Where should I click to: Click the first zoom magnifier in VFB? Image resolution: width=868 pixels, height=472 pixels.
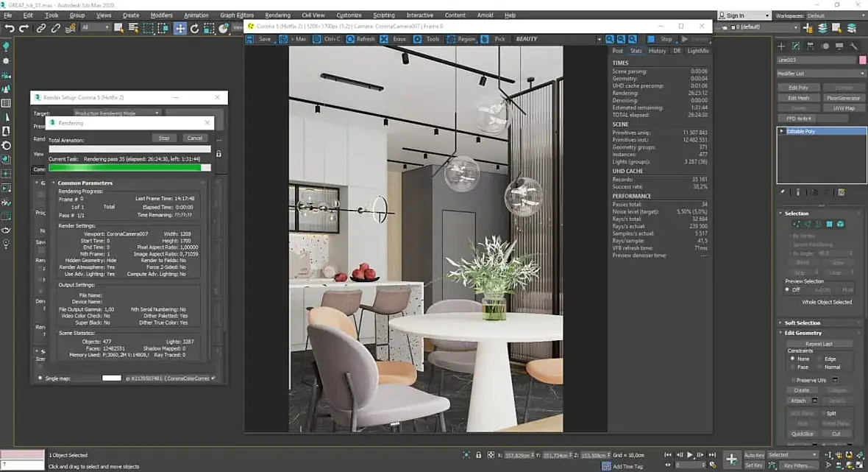[x=610, y=39]
